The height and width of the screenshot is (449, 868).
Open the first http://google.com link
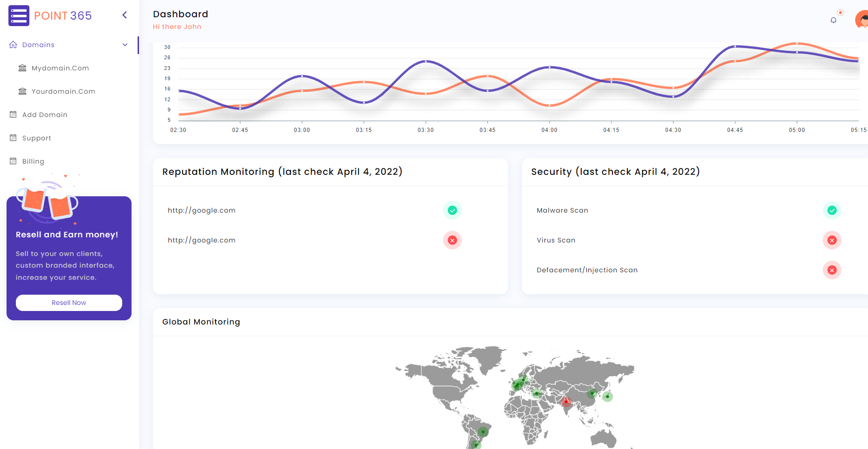(x=201, y=210)
